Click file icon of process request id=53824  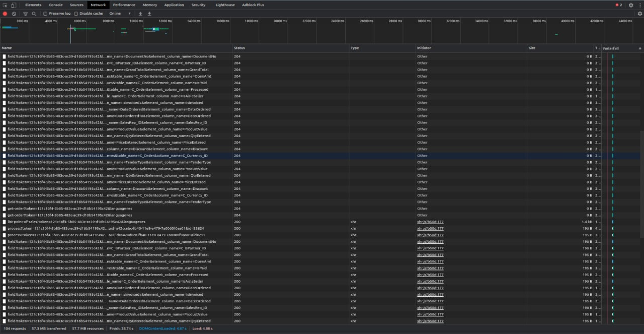pyautogui.click(x=5, y=228)
